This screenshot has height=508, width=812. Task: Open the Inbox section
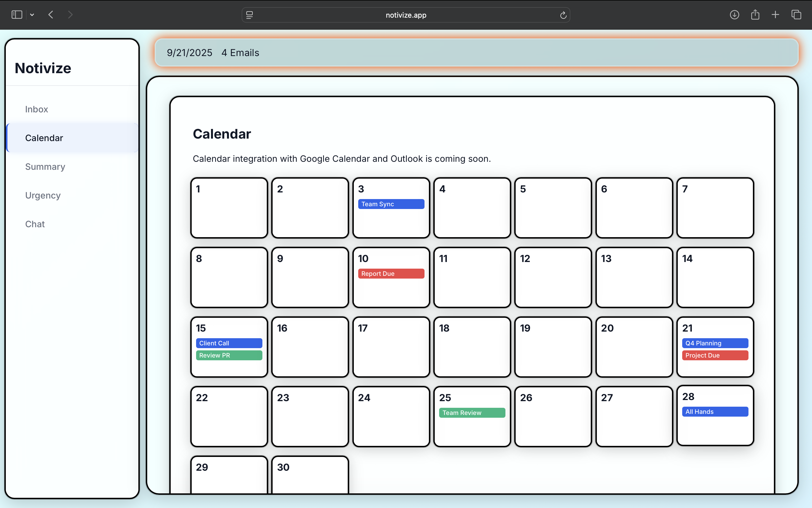[37, 109]
